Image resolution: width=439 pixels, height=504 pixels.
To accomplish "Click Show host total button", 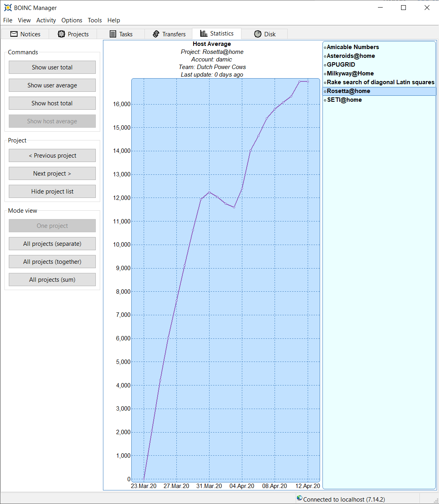I will [52, 103].
